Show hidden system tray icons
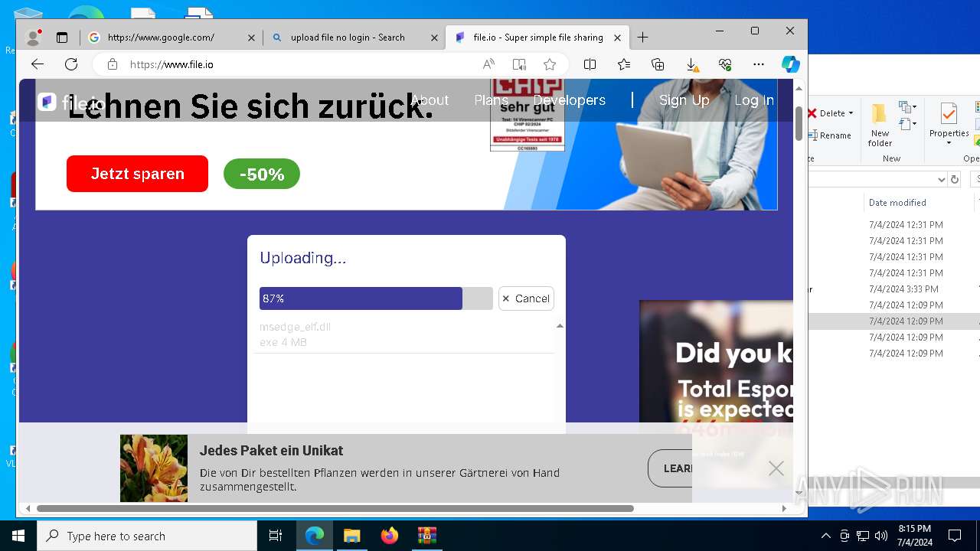 coord(825,536)
